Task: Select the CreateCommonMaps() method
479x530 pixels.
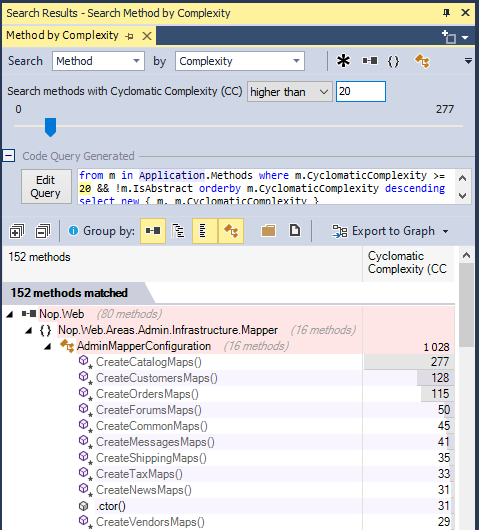Action: click(x=151, y=426)
